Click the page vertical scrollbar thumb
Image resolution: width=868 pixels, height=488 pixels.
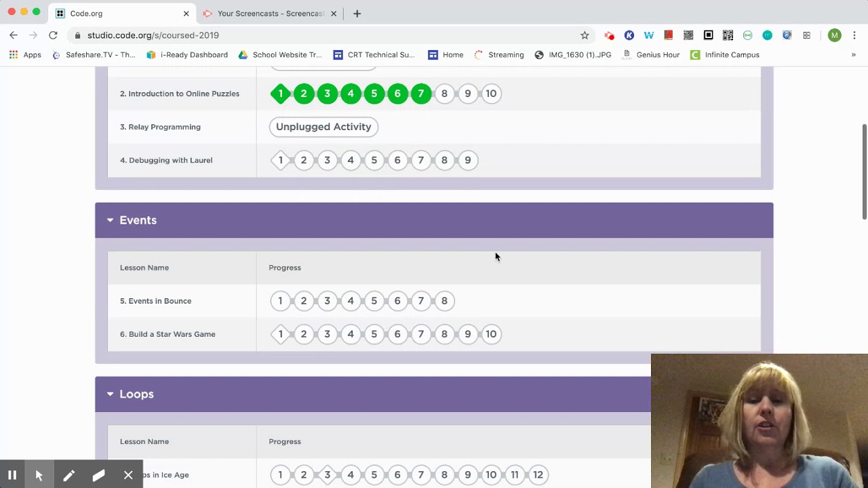coord(864,171)
